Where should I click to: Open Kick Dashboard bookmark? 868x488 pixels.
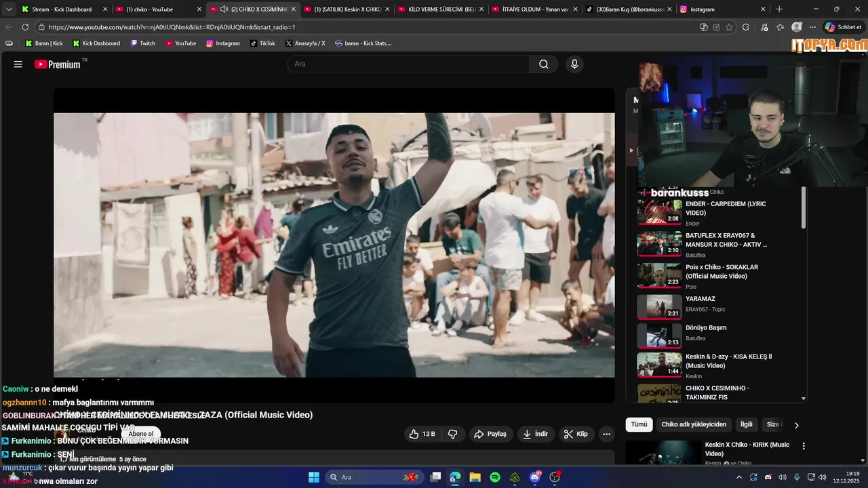click(x=96, y=43)
